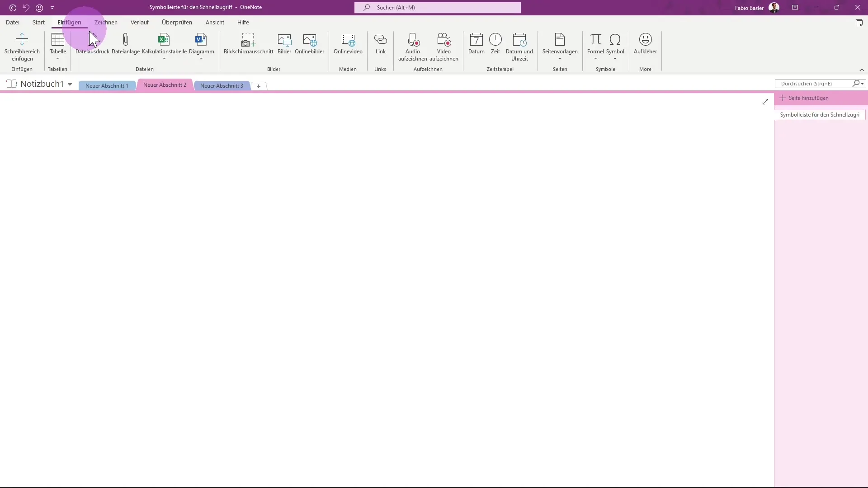Open the Datei menu

point(13,22)
